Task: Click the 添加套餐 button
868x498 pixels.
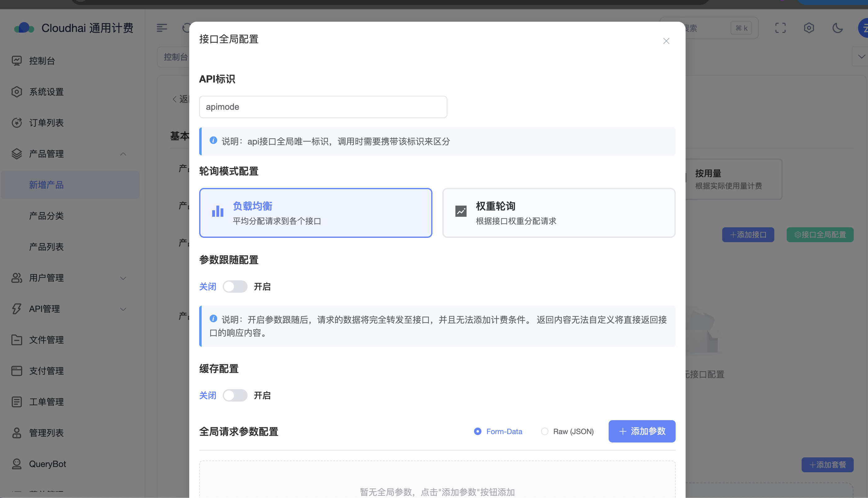Action: 827,465
